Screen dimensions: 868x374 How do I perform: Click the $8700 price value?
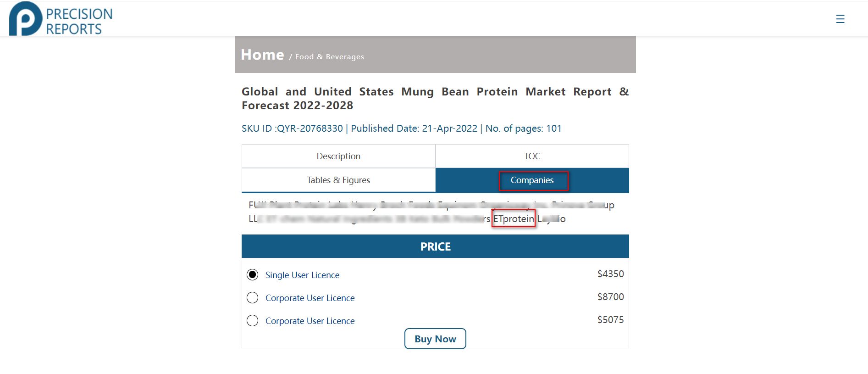point(610,297)
